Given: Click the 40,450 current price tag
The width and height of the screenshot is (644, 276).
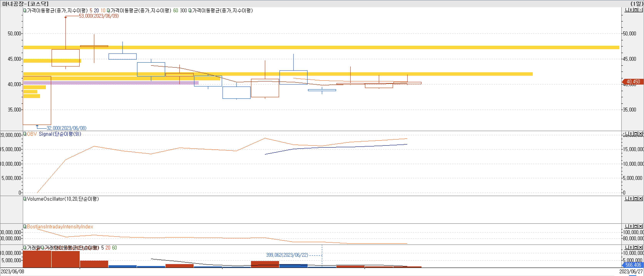Looking at the screenshot, I should point(633,82).
